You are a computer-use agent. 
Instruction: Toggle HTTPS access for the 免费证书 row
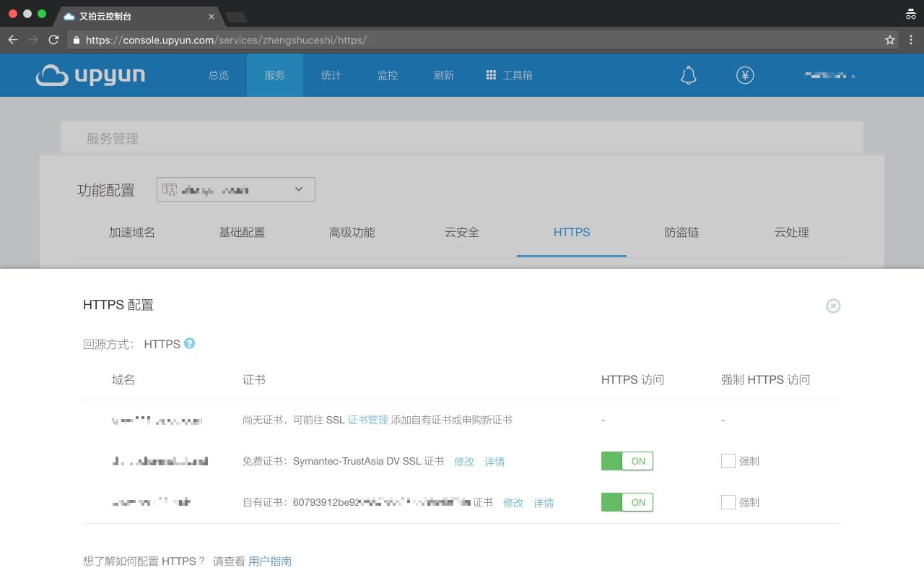click(627, 461)
